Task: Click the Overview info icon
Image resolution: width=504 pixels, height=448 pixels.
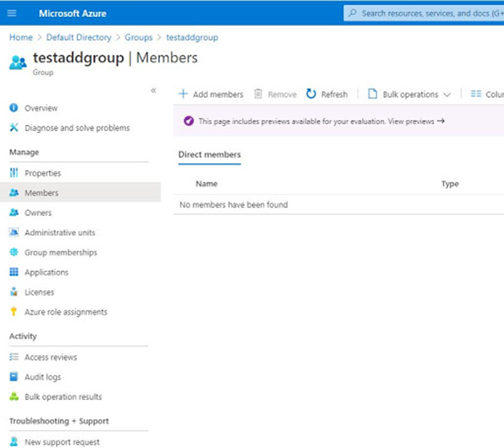Action: coord(13,108)
